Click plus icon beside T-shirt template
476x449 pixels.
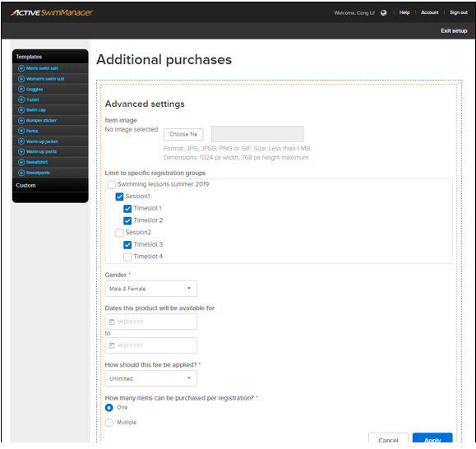point(21,100)
